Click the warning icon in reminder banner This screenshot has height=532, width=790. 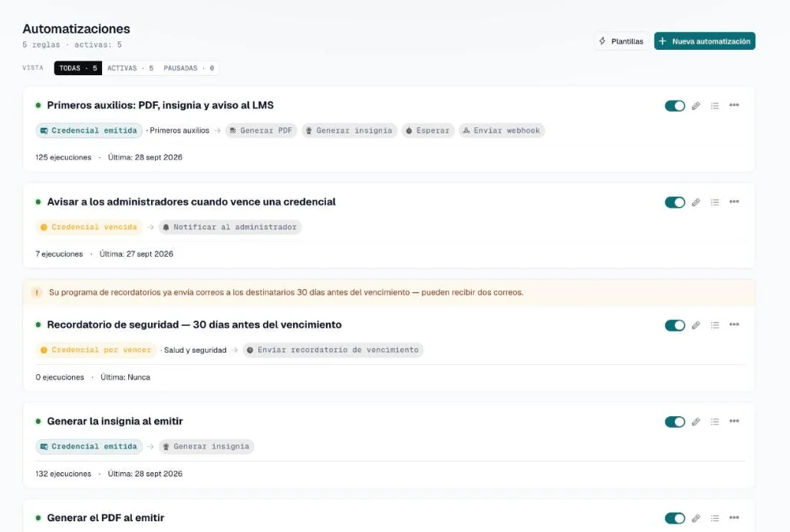[37, 293]
